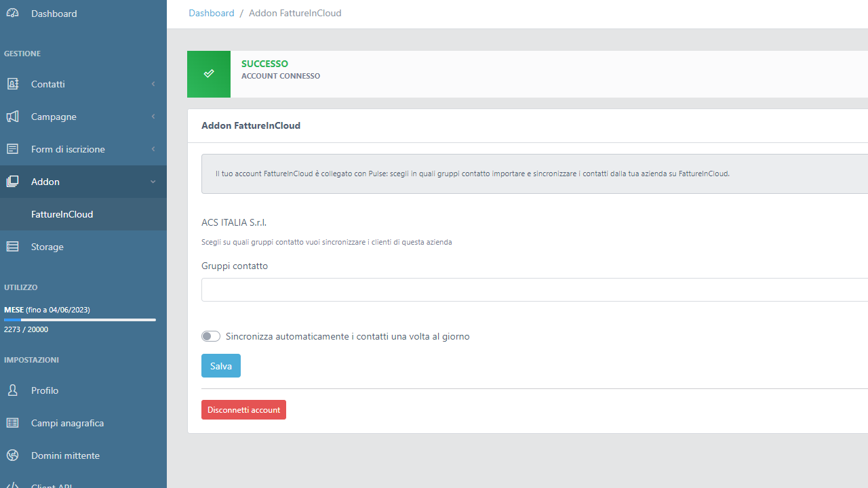868x488 pixels.
Task: Click the ACCOUNT CONNESSO status text
Action: 281,76
